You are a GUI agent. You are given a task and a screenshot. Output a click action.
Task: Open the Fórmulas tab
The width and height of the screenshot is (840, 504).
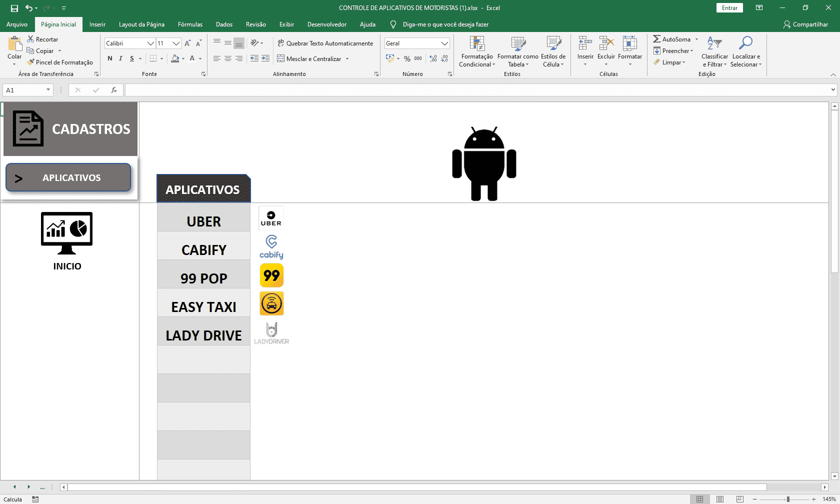tap(190, 24)
